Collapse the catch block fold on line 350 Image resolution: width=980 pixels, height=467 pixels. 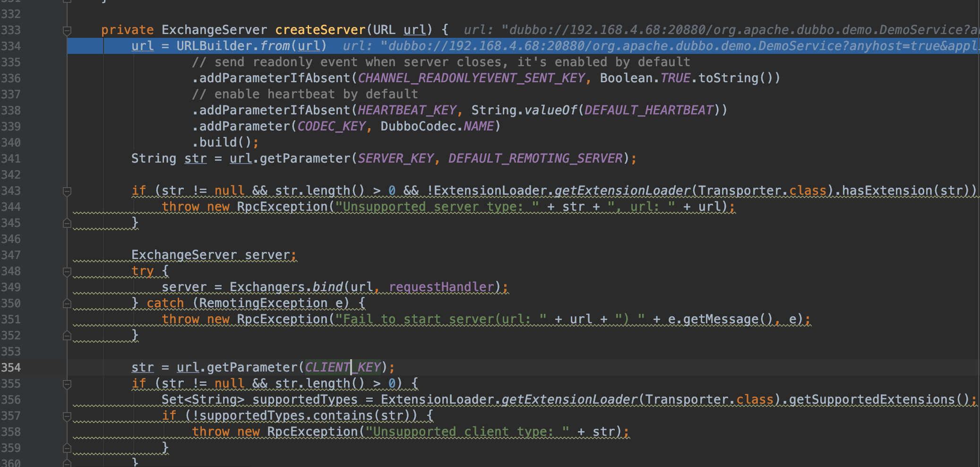click(67, 303)
